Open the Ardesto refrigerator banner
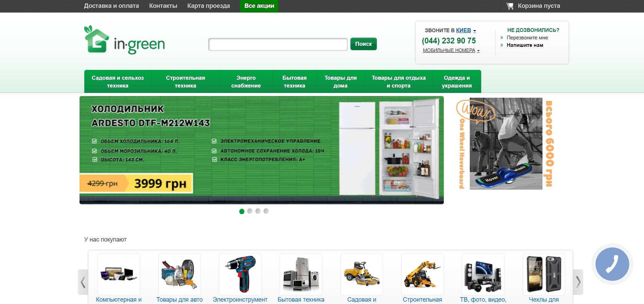Viewport: 644px width, 304px height. (x=262, y=150)
